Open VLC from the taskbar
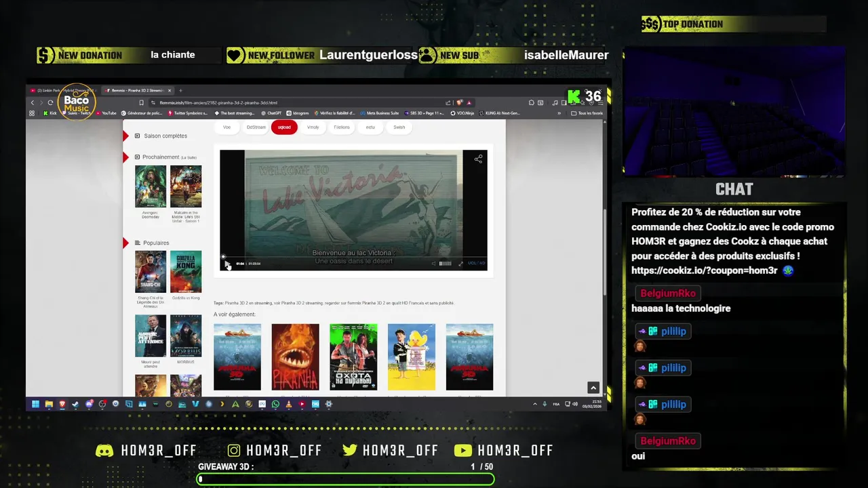The image size is (868, 488). point(289,404)
